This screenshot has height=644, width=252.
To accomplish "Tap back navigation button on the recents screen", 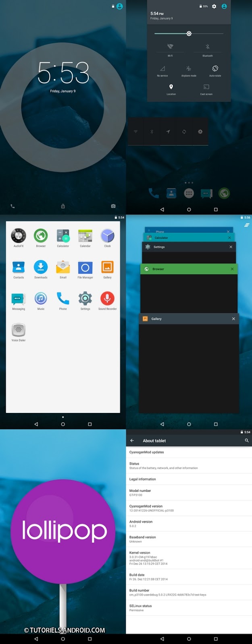I will [162, 424].
